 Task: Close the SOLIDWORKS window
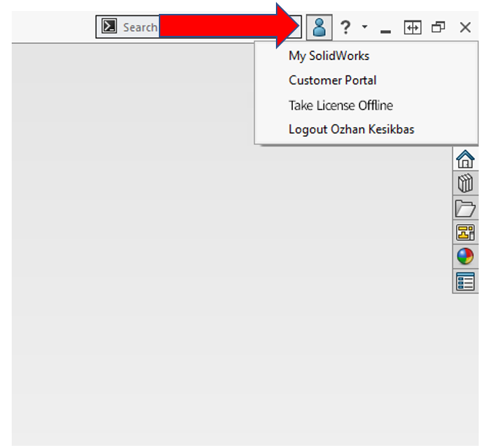click(x=465, y=28)
